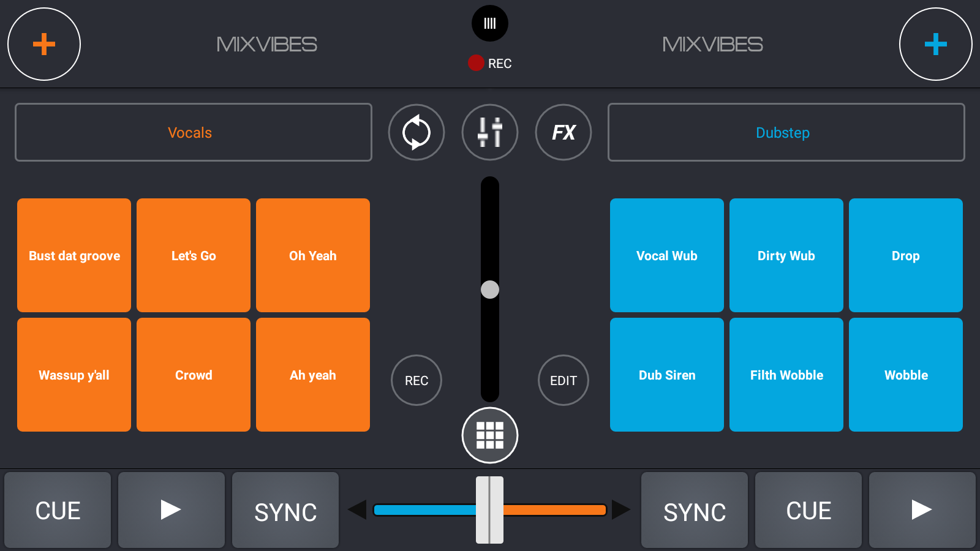The image size is (980, 551).
Task: Click the sampler volume slider knob
Action: coord(490,290)
